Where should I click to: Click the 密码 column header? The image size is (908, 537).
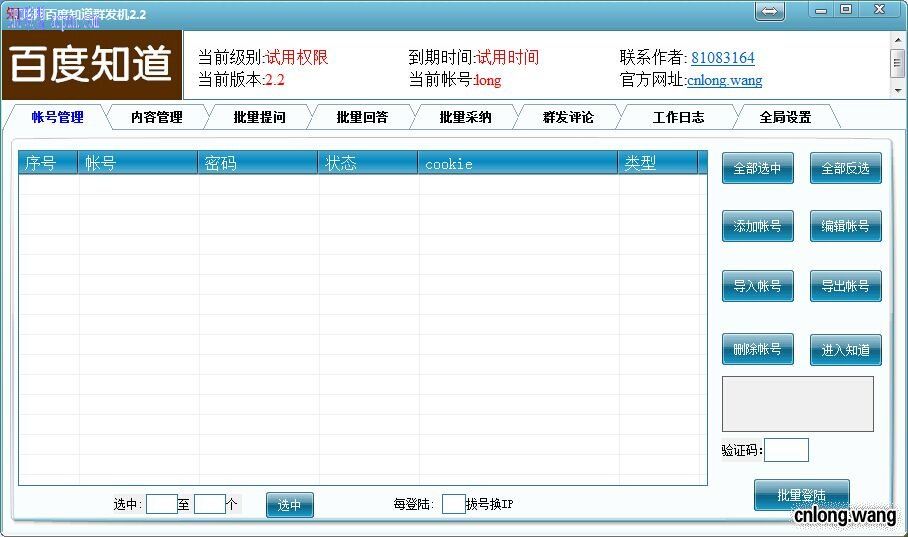[258, 163]
